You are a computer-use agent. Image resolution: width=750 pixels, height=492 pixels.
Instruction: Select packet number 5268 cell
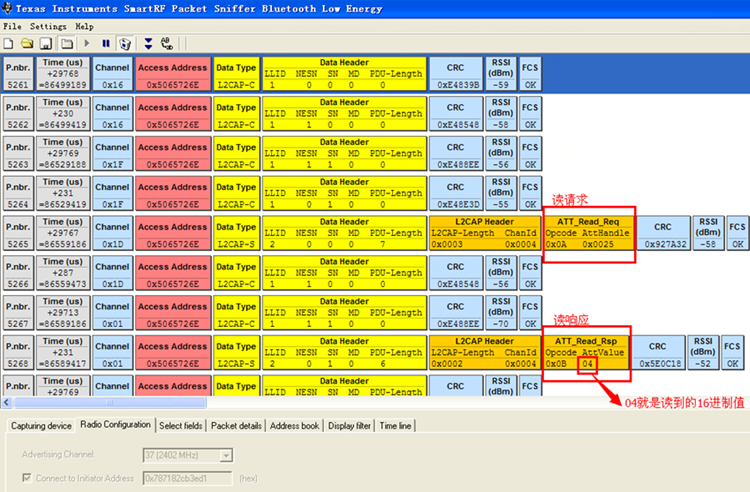tap(18, 352)
